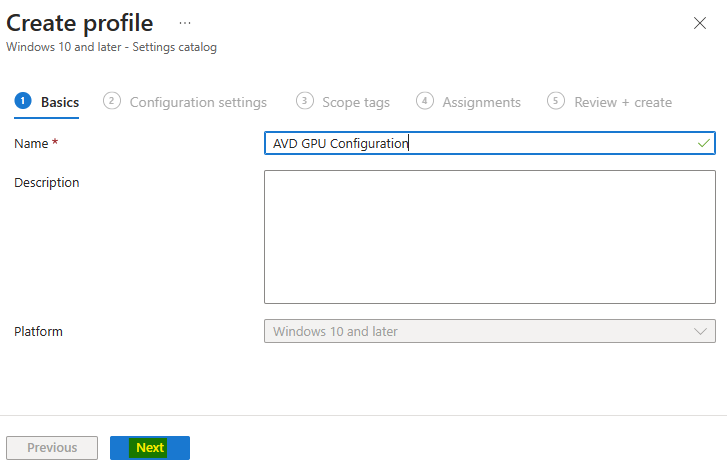Viewport: 727px width, 471px height.
Task: Click the Name field label
Action: pyautogui.click(x=32, y=144)
